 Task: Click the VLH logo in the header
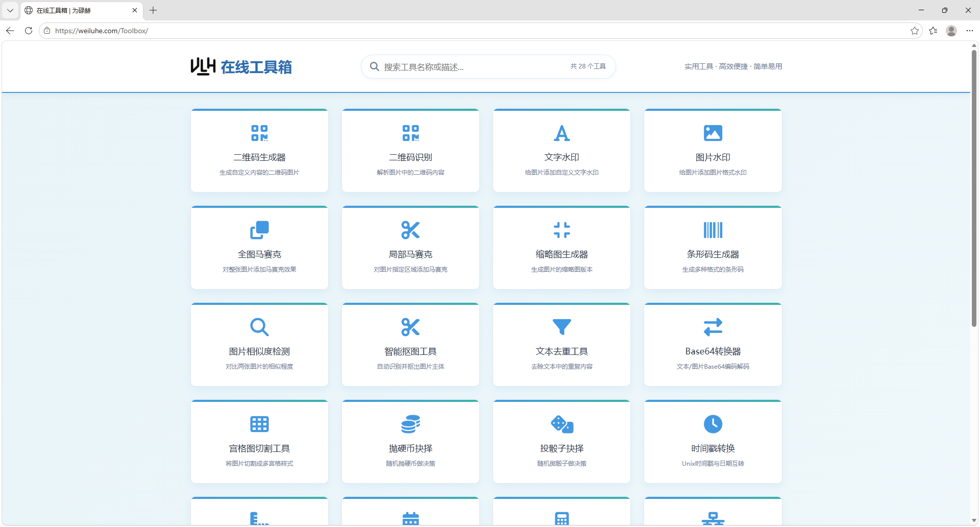pos(203,67)
